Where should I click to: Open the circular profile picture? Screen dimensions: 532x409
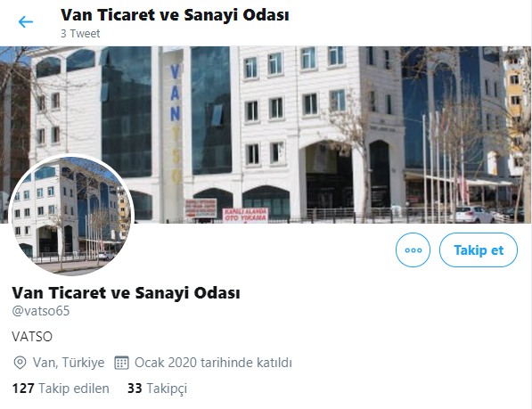pos(71,215)
